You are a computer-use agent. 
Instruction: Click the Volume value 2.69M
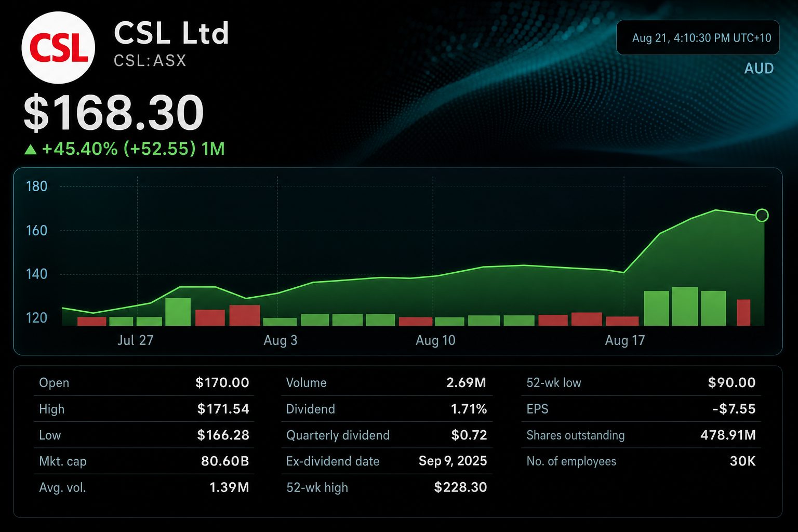tap(466, 383)
